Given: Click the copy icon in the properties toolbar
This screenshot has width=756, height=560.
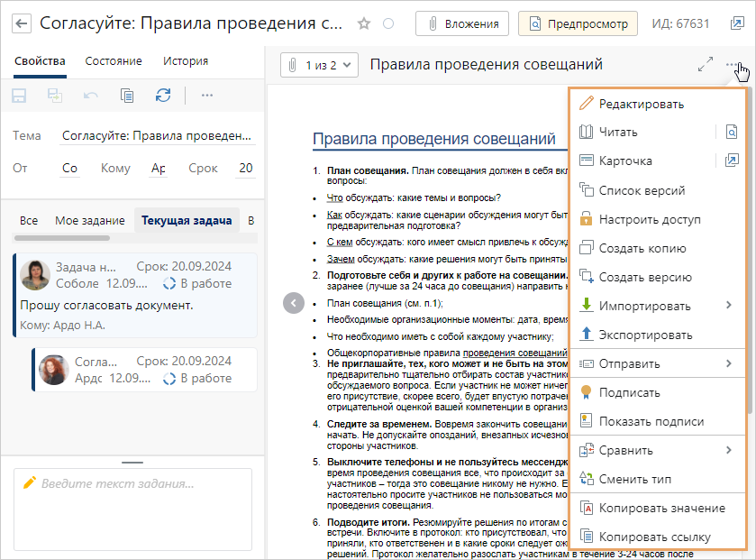Looking at the screenshot, I should (x=127, y=95).
